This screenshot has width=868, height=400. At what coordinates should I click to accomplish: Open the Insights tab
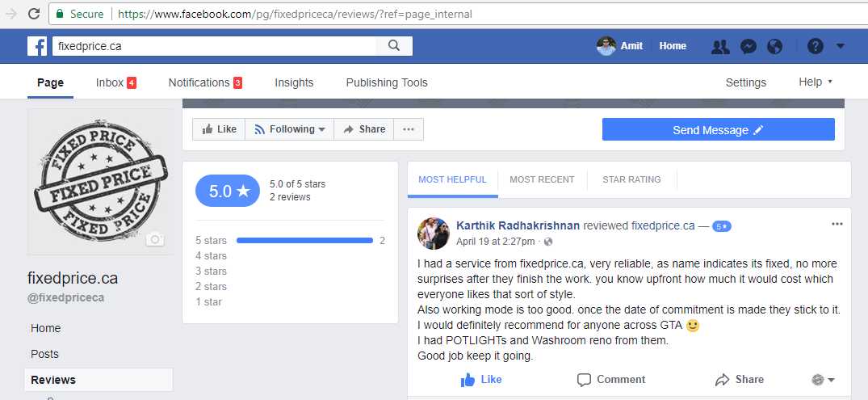(294, 82)
